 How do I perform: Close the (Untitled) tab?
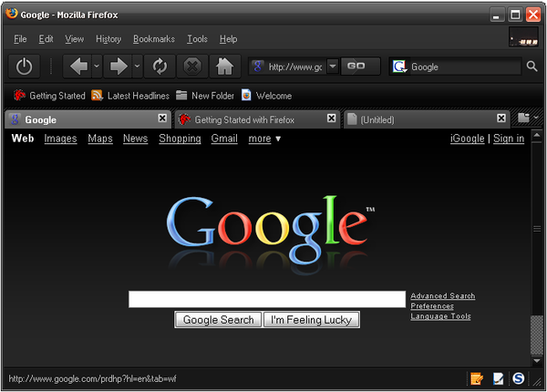(x=501, y=119)
